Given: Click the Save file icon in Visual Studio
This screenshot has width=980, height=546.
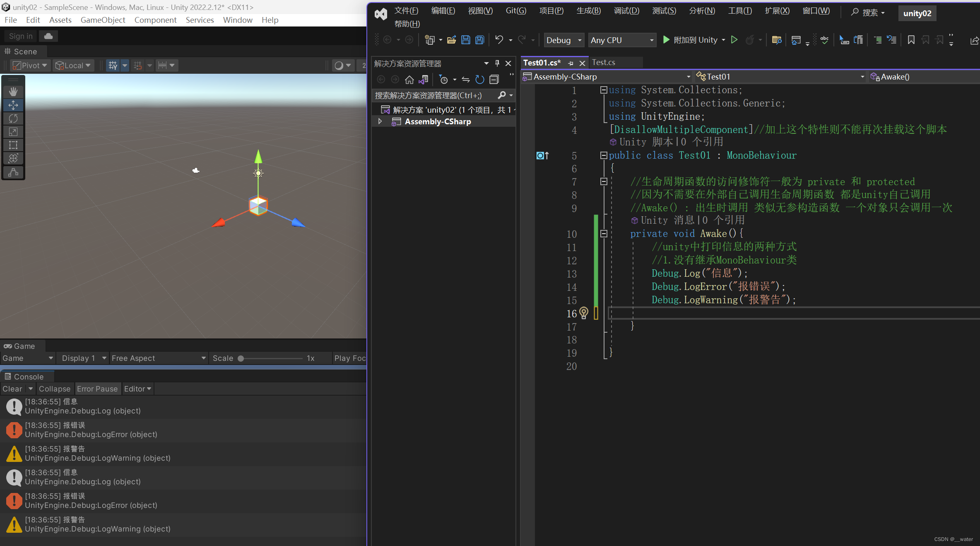Looking at the screenshot, I should click(465, 39).
